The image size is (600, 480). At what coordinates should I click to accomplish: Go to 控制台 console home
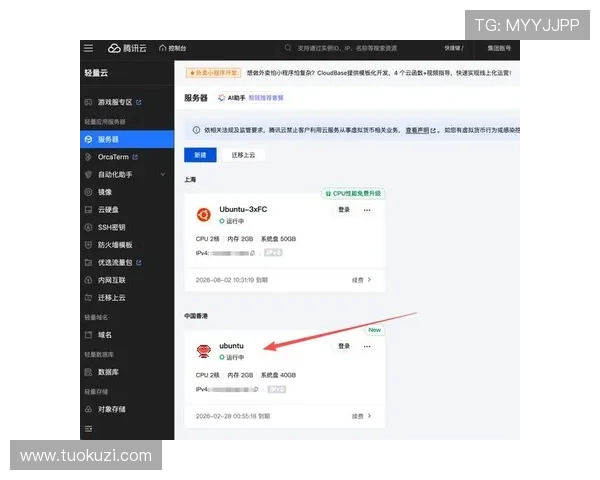173,48
